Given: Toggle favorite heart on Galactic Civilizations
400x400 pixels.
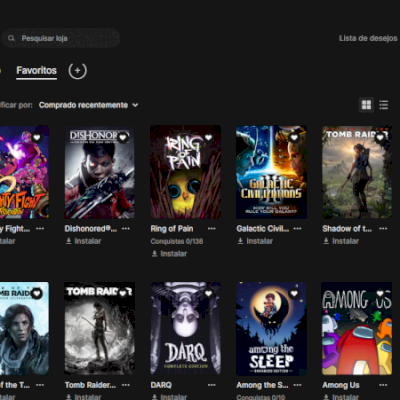Looking at the screenshot, I should point(294,137).
